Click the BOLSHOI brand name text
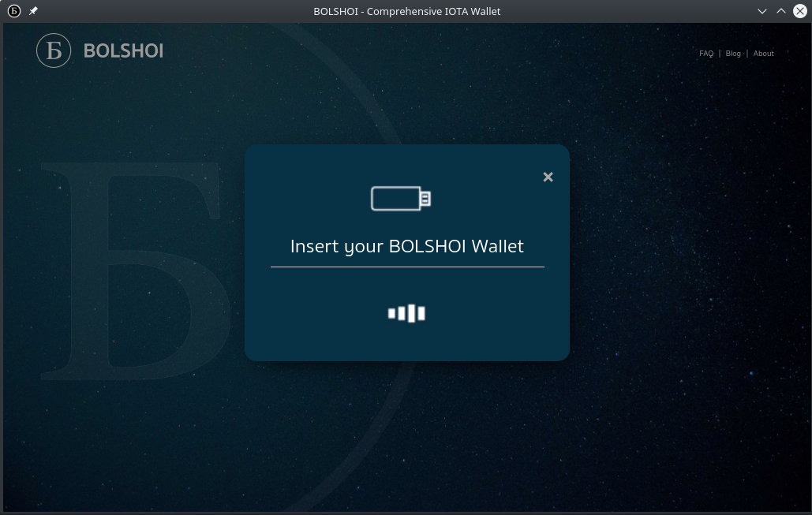Image resolution: width=812 pixels, height=515 pixels. click(123, 50)
